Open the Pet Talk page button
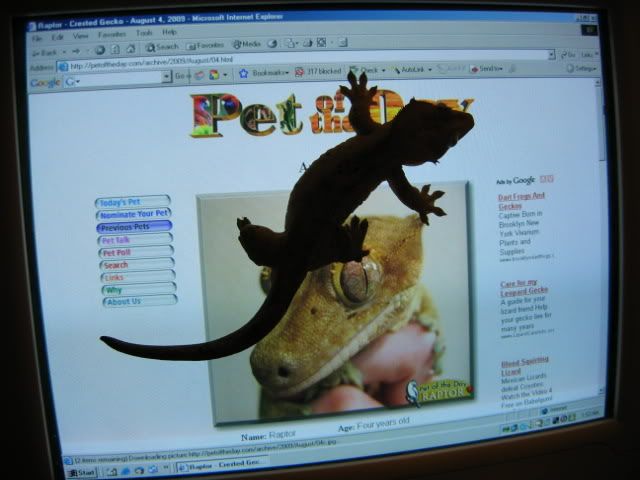This screenshot has height=480, width=640. coord(136,240)
